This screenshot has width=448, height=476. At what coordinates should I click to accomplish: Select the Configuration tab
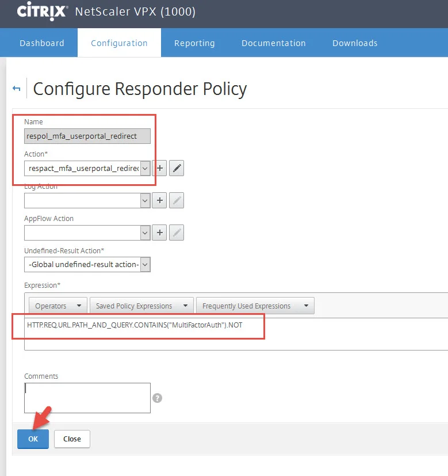119,43
